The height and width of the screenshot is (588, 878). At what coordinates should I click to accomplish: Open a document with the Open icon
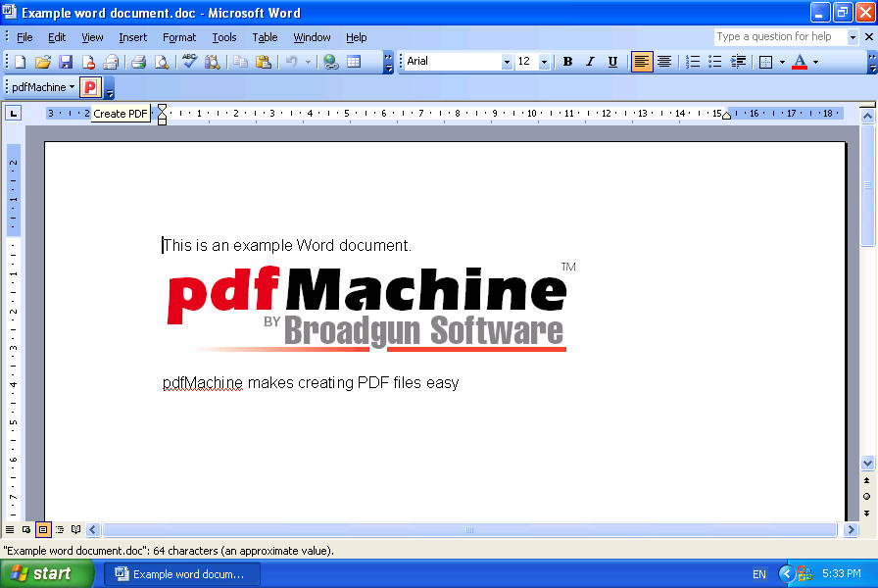43,61
